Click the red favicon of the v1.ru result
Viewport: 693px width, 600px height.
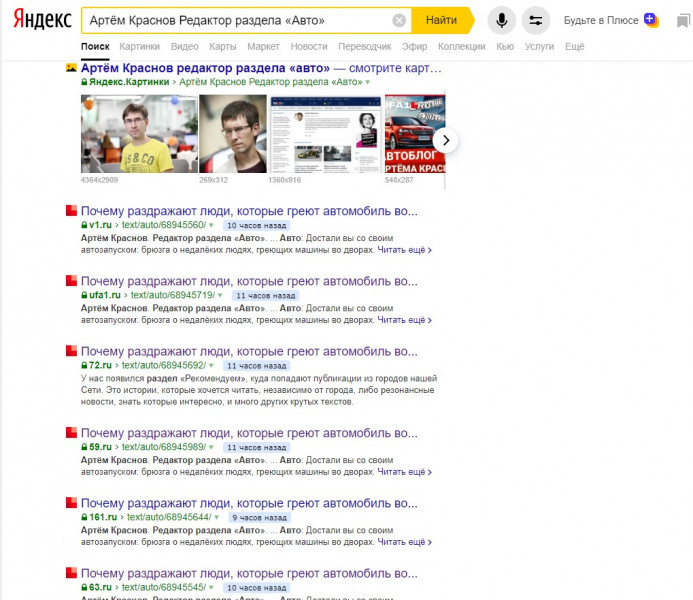click(71, 210)
